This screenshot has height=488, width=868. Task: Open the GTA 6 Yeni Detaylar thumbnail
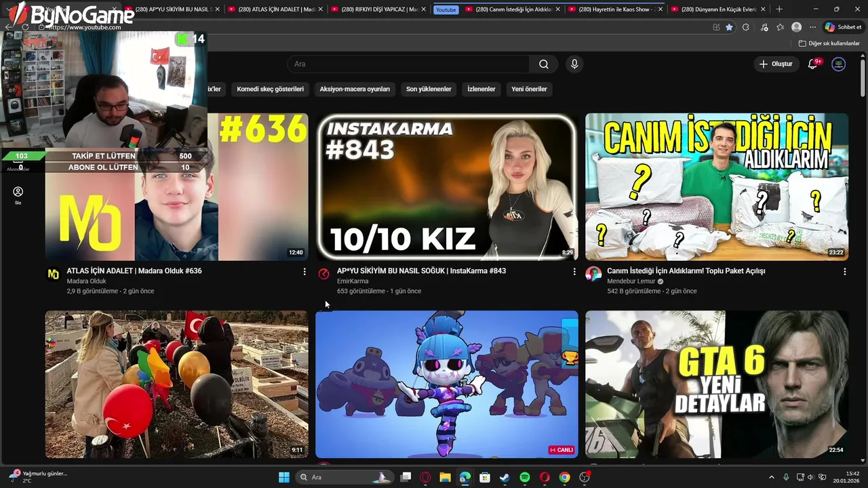pyautogui.click(x=717, y=384)
